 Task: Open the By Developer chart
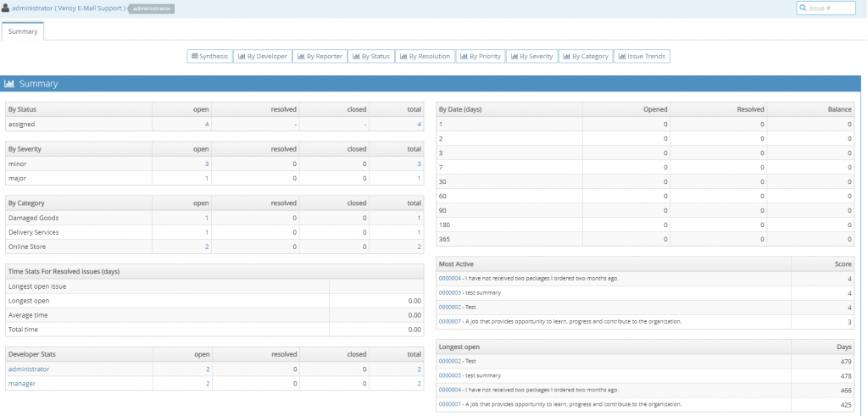click(263, 56)
